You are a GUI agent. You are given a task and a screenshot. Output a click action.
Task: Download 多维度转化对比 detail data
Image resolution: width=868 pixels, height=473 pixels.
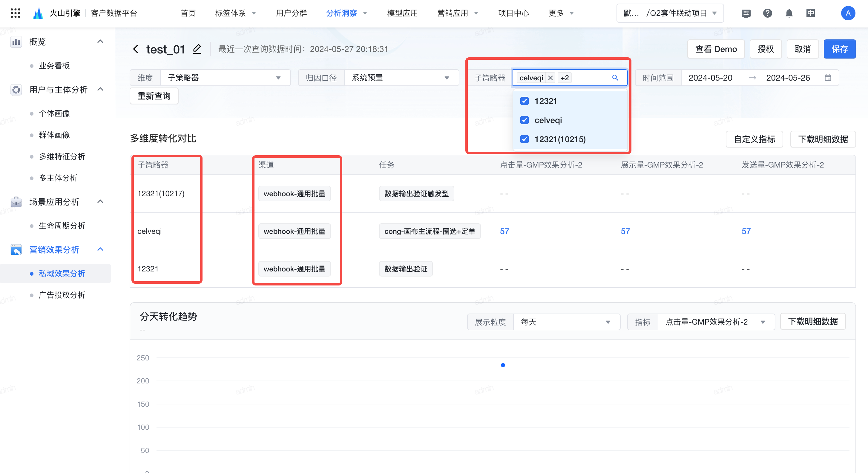[x=823, y=139]
